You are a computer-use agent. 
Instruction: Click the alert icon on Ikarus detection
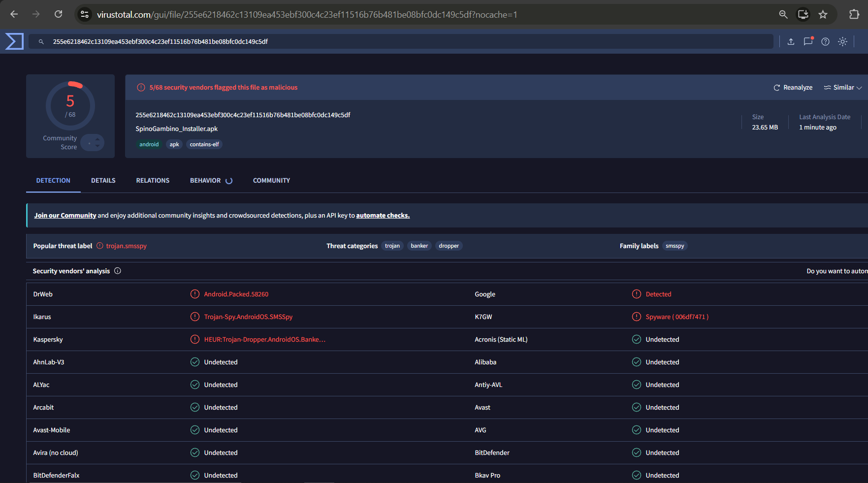click(x=195, y=317)
